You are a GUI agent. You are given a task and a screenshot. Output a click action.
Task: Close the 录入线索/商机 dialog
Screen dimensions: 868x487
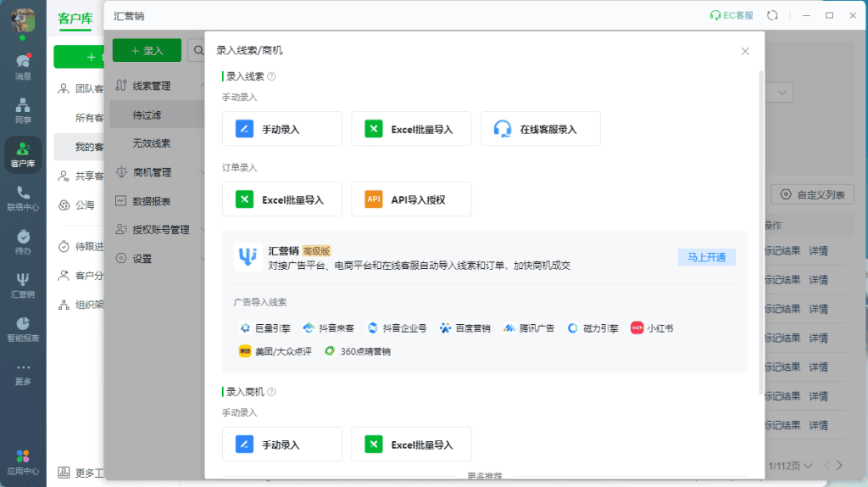click(745, 51)
